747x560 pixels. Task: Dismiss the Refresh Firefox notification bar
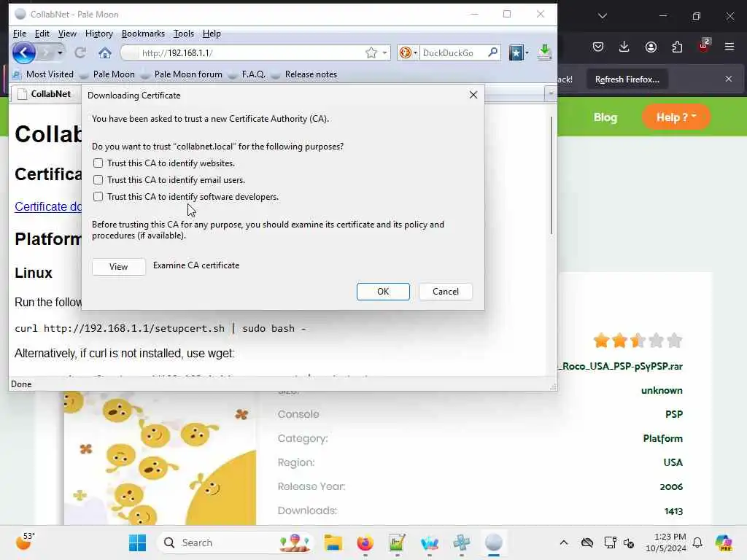[x=729, y=79]
